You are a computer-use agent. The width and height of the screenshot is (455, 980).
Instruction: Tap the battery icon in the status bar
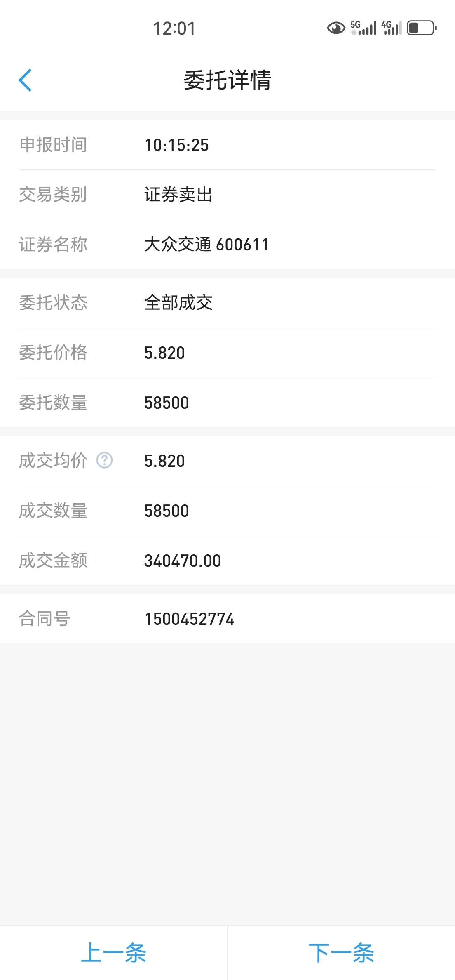[x=422, y=28]
